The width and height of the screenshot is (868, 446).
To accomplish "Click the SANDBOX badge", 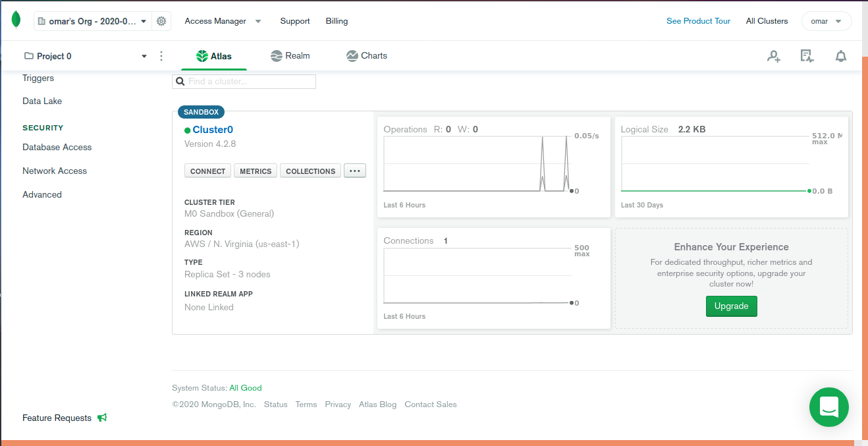I will 201,112.
